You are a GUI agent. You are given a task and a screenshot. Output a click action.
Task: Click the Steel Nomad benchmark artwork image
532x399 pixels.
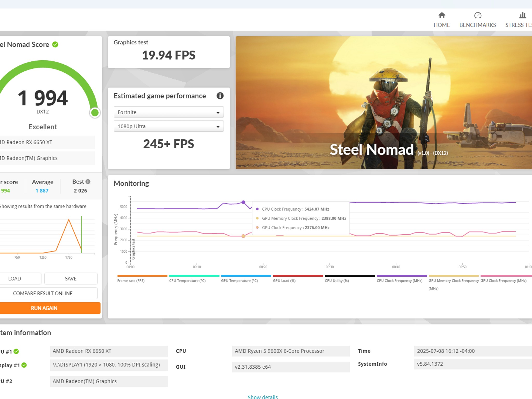pos(383,102)
